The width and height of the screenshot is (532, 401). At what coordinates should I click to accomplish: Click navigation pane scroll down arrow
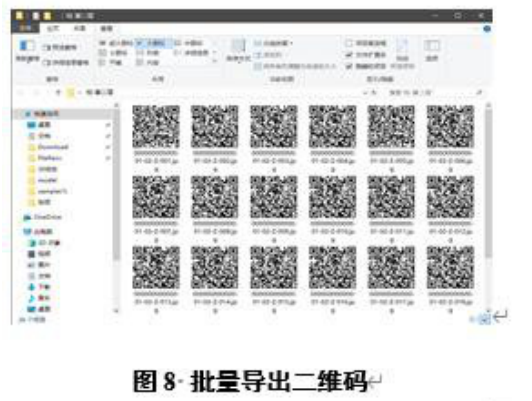pos(116,310)
